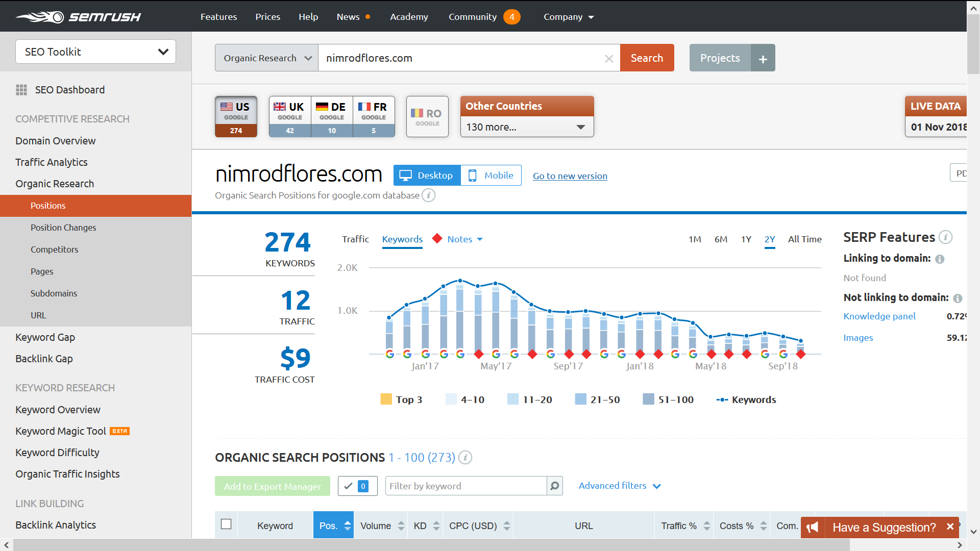
Task: Select the DE Google database
Action: click(332, 117)
